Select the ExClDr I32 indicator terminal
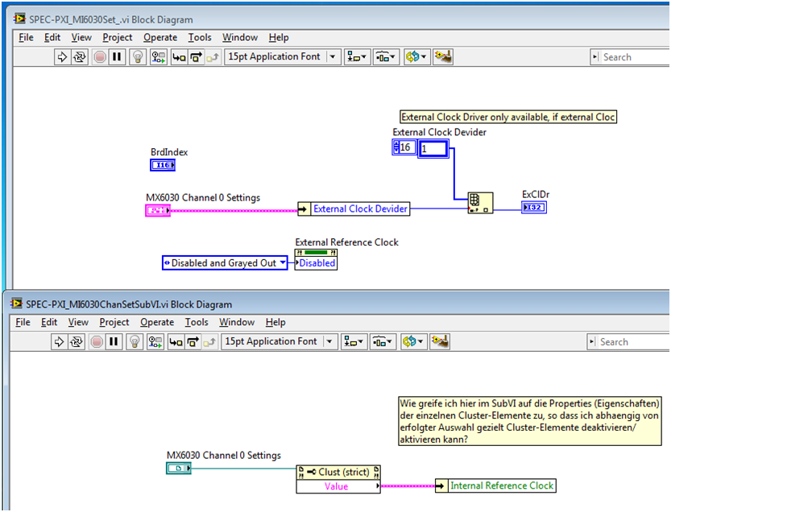812x512 pixels. point(533,207)
